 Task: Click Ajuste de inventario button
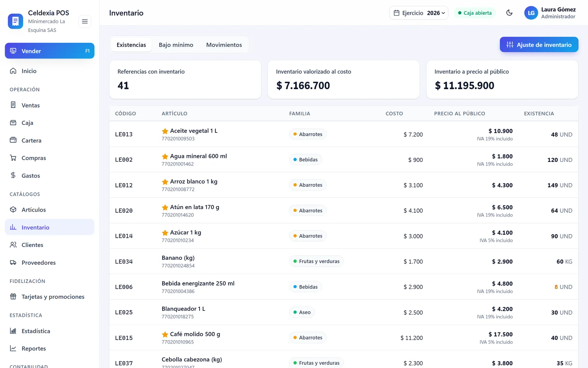click(539, 45)
